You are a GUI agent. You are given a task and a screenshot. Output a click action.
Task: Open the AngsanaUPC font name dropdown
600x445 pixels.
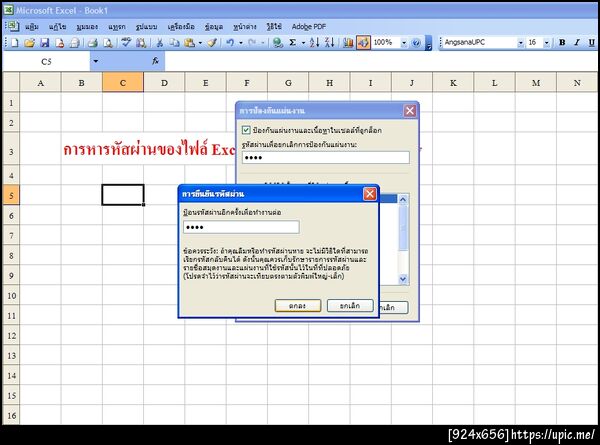520,43
